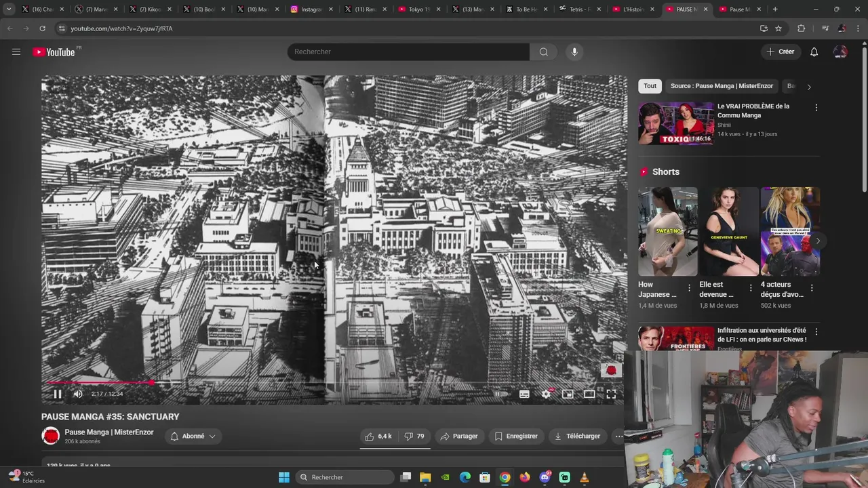Open the Infiltration aux universités d'été video title
Viewport: 868px width, 488px height.
762,335
